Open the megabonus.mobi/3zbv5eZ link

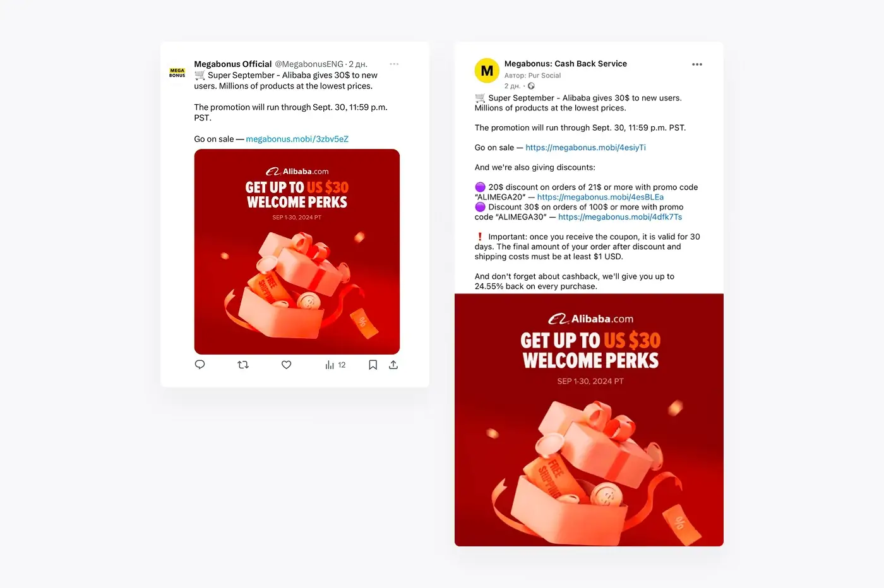tap(297, 139)
